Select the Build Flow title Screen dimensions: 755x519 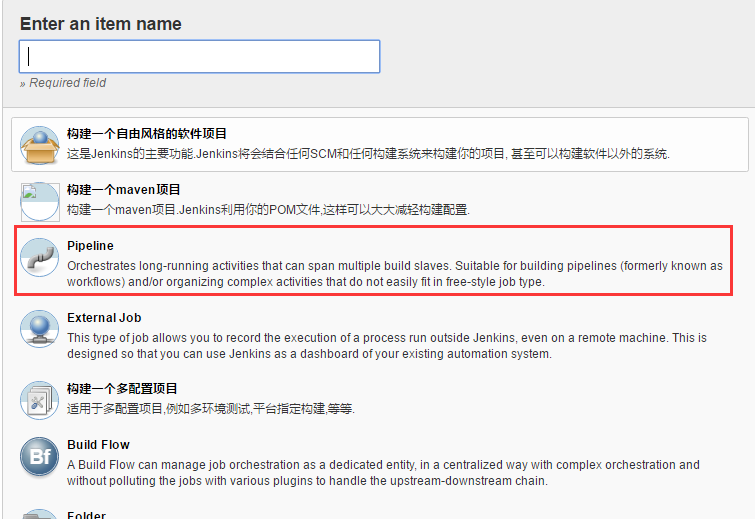(98, 444)
